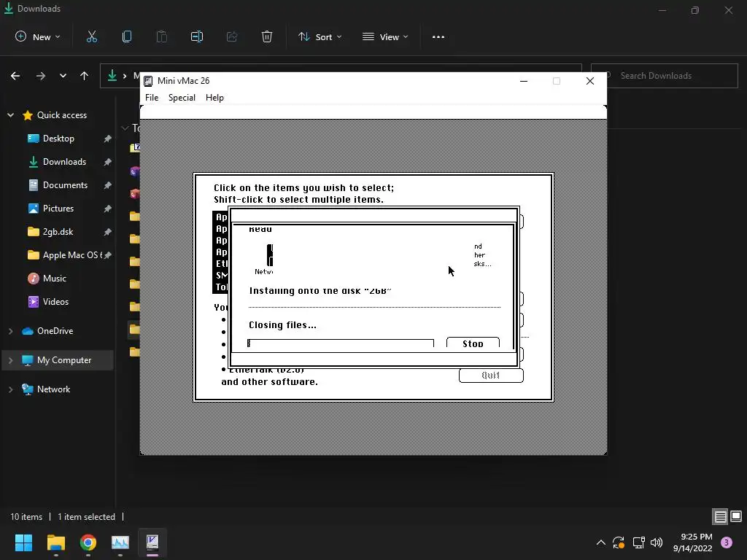
Task: Select Videos in the sidebar
Action: point(55,302)
